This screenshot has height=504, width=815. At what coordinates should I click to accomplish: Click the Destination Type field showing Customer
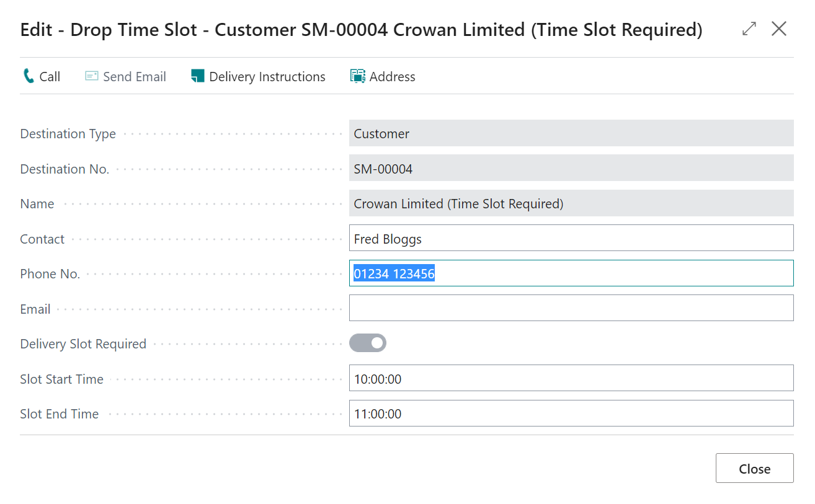(571, 133)
